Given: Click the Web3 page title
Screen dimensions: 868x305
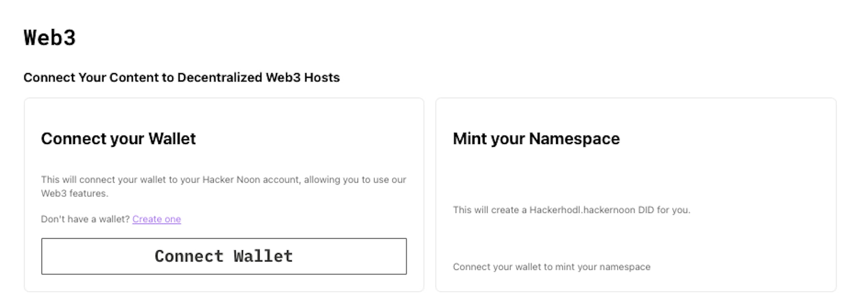Looking at the screenshot, I should tap(50, 38).
